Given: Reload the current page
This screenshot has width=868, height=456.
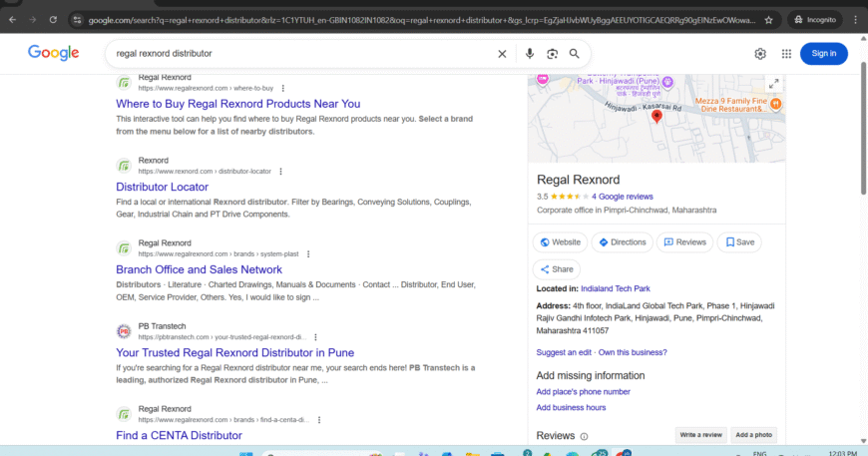Looking at the screenshot, I should [x=53, y=19].
